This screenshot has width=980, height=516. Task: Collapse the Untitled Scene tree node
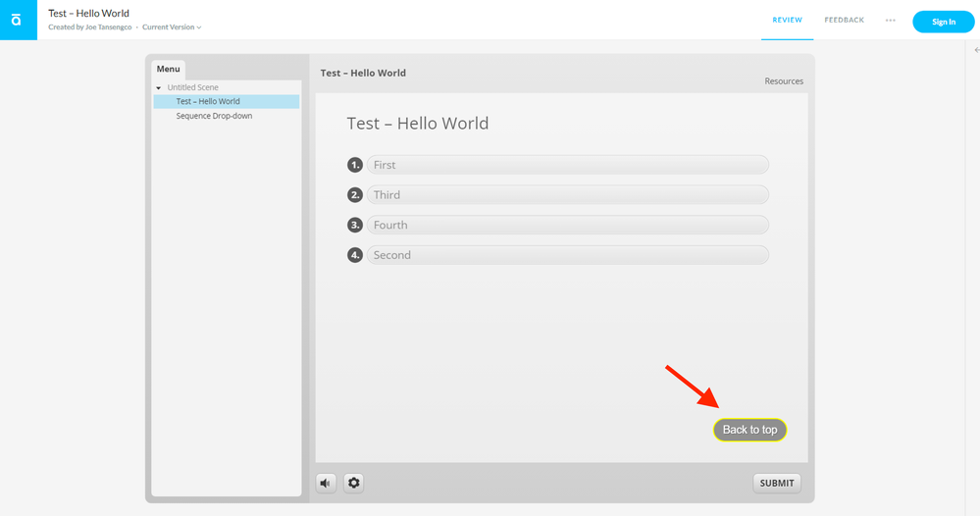pos(159,88)
